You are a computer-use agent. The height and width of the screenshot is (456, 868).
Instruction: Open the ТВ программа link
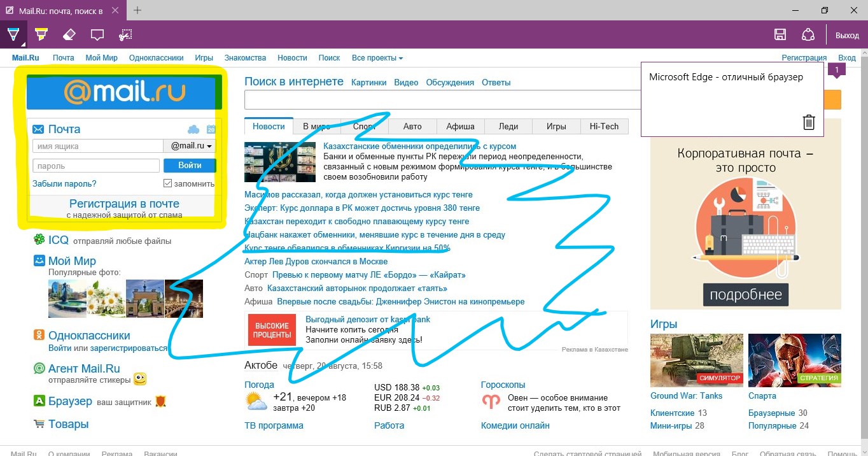[x=274, y=425]
